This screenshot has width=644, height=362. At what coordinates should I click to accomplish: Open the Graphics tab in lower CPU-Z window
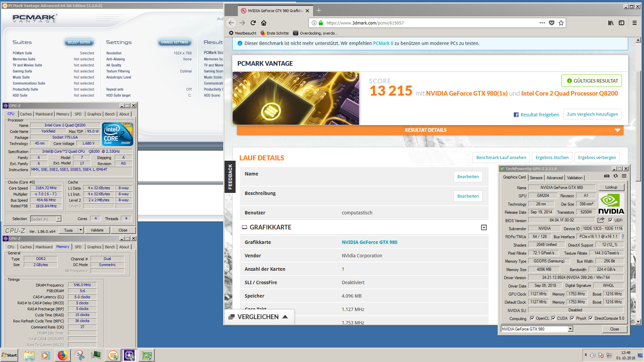94,247
